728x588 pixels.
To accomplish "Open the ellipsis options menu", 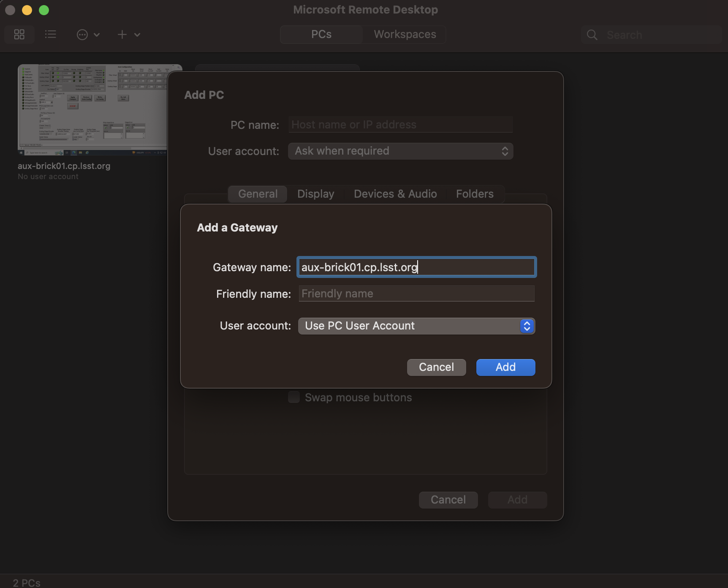I will (x=88, y=35).
